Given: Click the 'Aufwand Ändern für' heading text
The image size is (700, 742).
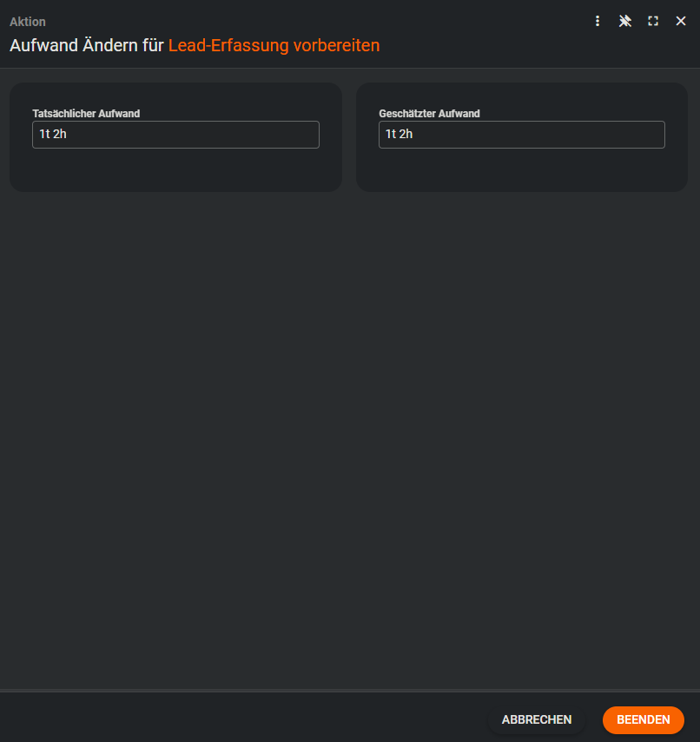Looking at the screenshot, I should click(x=87, y=46).
